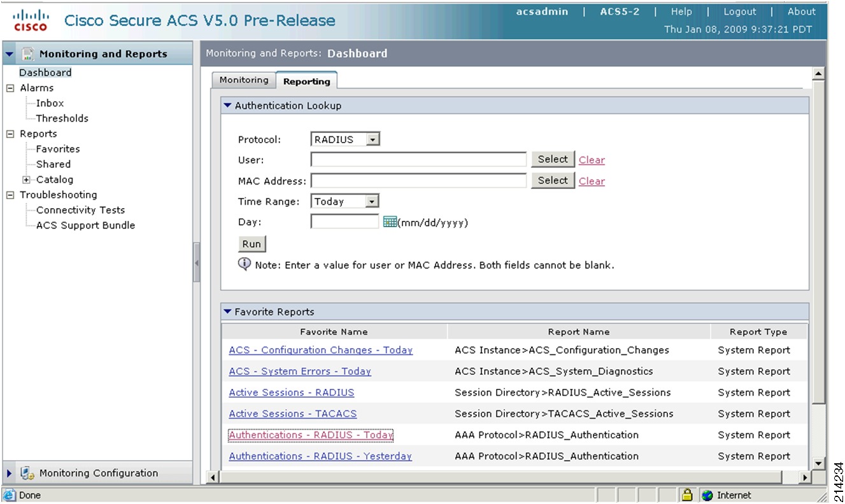Click the sidebar collapse splitter handle
Screen dimensions: 845x504
pos(197,262)
